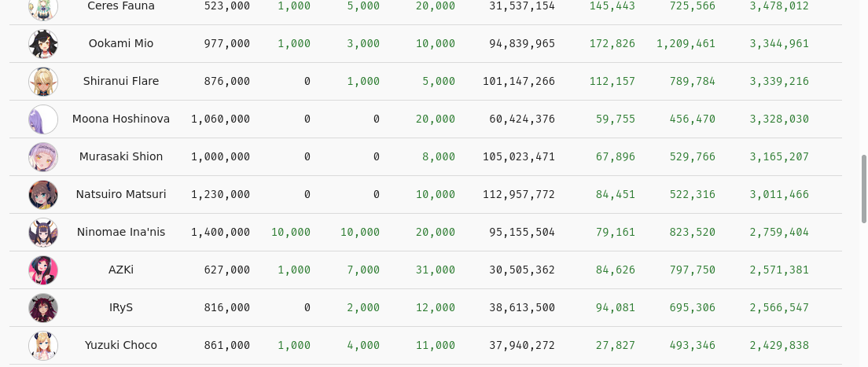Click Yuzuki Choco's avatar icon

tap(43, 346)
